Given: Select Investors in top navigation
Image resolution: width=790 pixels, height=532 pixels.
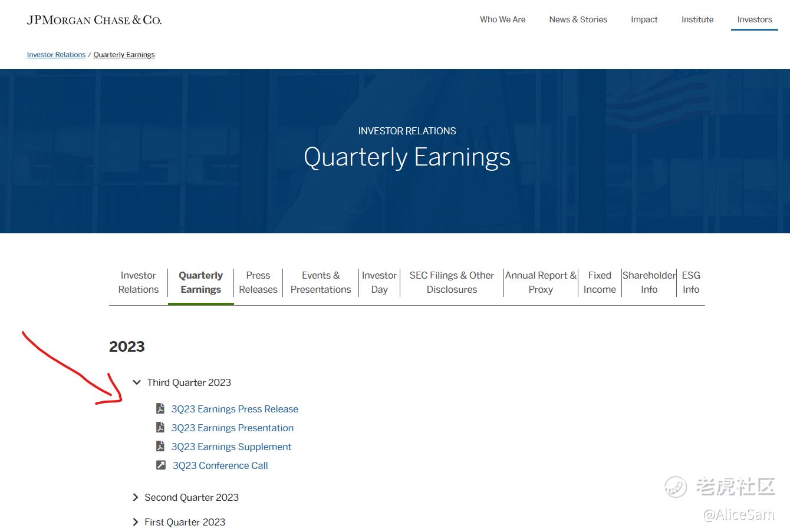Looking at the screenshot, I should point(755,19).
